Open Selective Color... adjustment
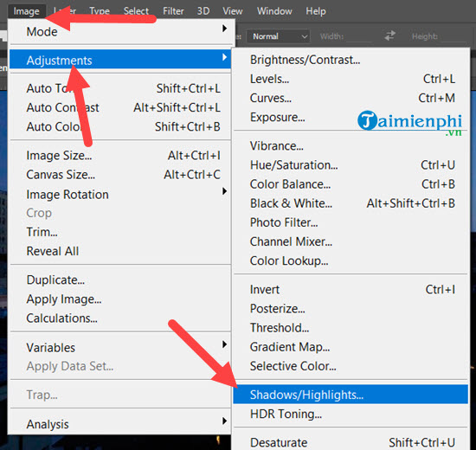 351,366
